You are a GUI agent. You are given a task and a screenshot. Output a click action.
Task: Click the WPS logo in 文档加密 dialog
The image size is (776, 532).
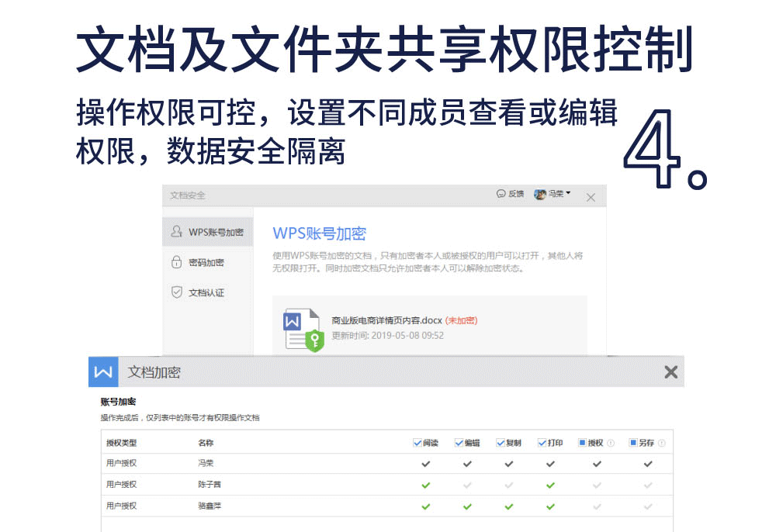(x=103, y=372)
